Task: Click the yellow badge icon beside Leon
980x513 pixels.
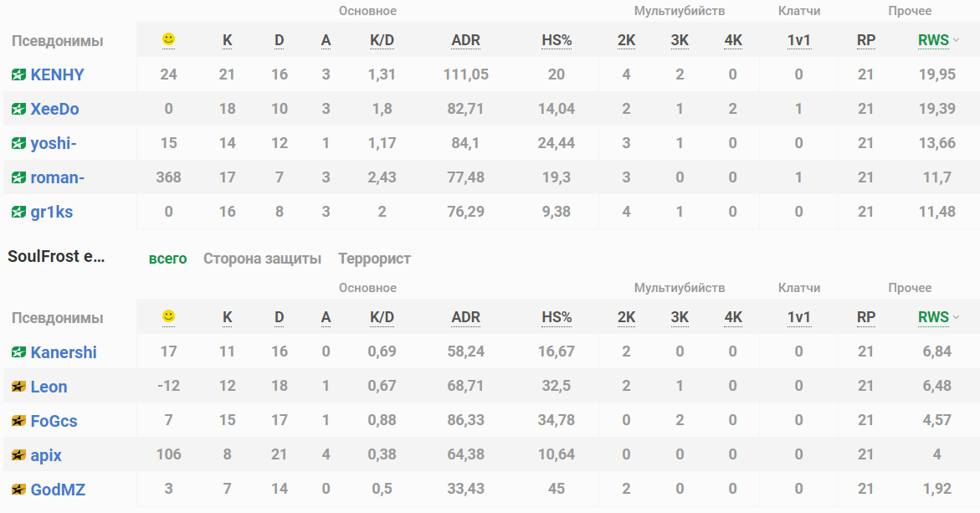Action: (x=18, y=387)
